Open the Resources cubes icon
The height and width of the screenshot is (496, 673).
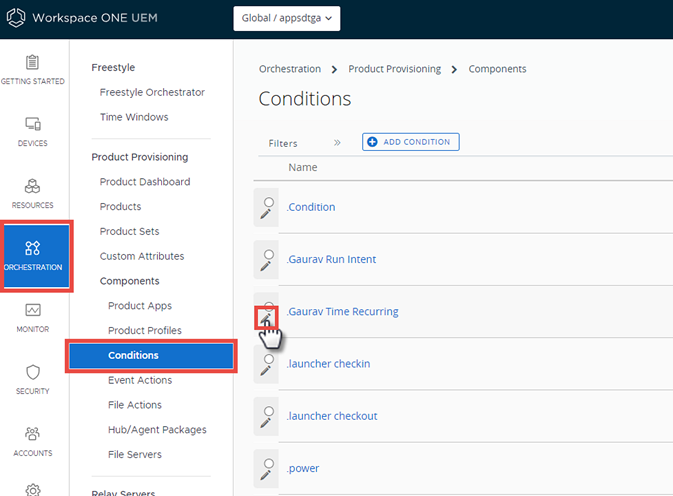tap(32, 186)
